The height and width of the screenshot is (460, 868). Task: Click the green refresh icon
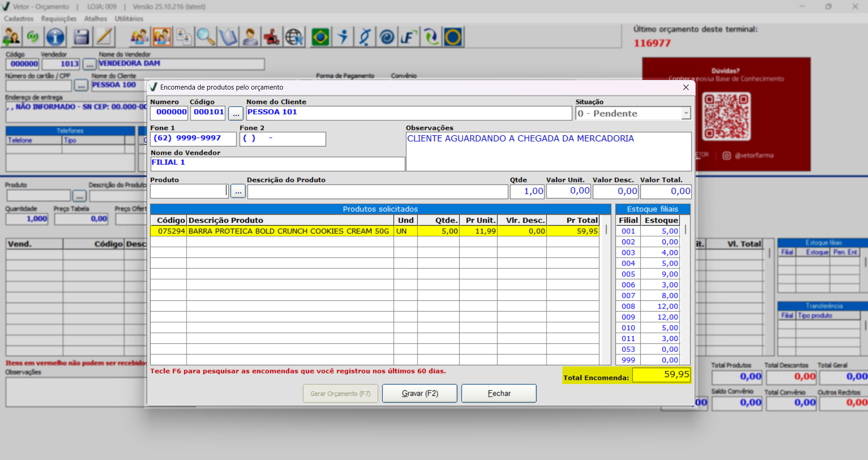(x=33, y=37)
